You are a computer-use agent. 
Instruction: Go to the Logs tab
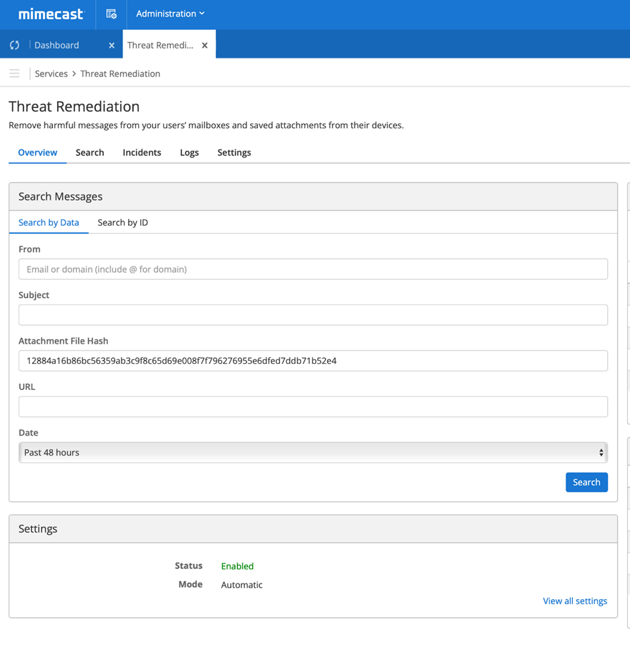(x=189, y=153)
